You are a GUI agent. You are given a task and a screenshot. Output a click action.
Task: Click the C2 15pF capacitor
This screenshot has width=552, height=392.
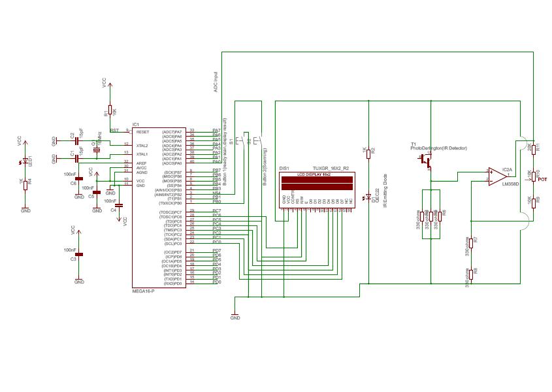[76, 140]
